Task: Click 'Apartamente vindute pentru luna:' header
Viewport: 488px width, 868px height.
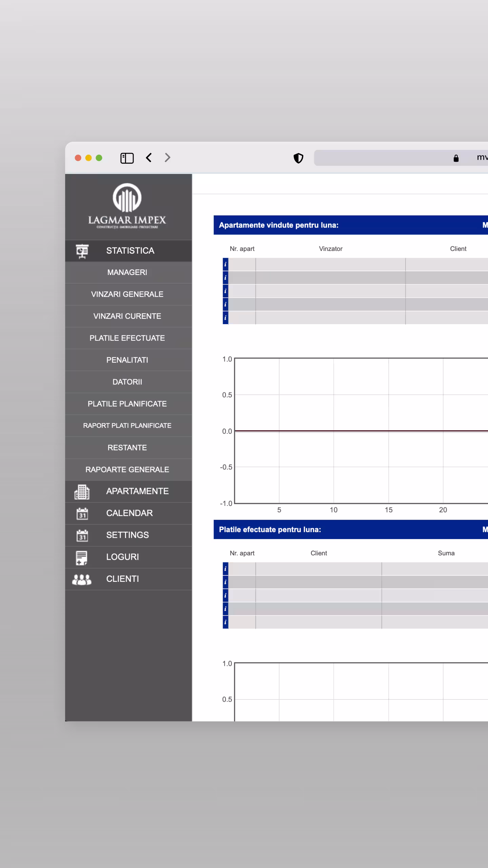Action: tap(279, 225)
